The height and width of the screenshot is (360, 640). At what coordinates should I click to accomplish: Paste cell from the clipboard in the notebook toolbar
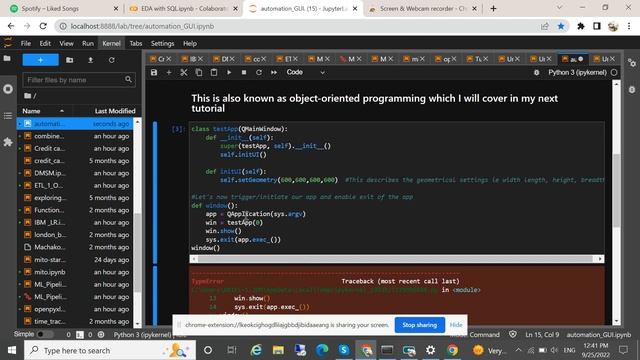click(214, 72)
